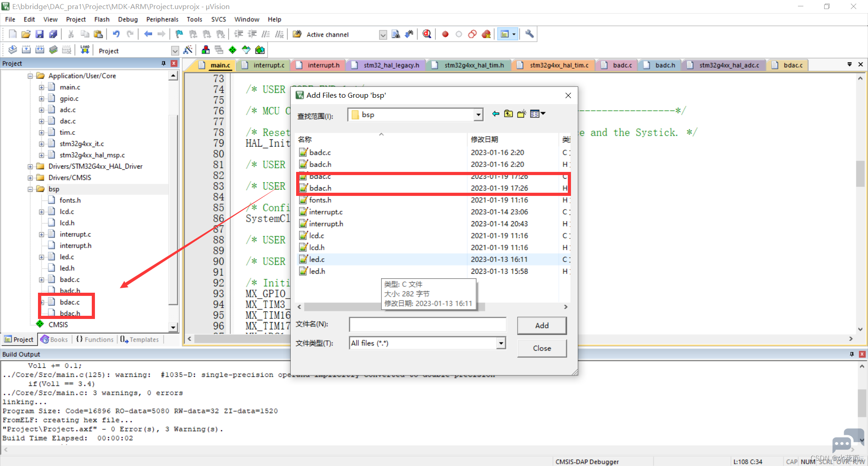
Task: Collapse the Application/User/Core group
Action: point(30,76)
